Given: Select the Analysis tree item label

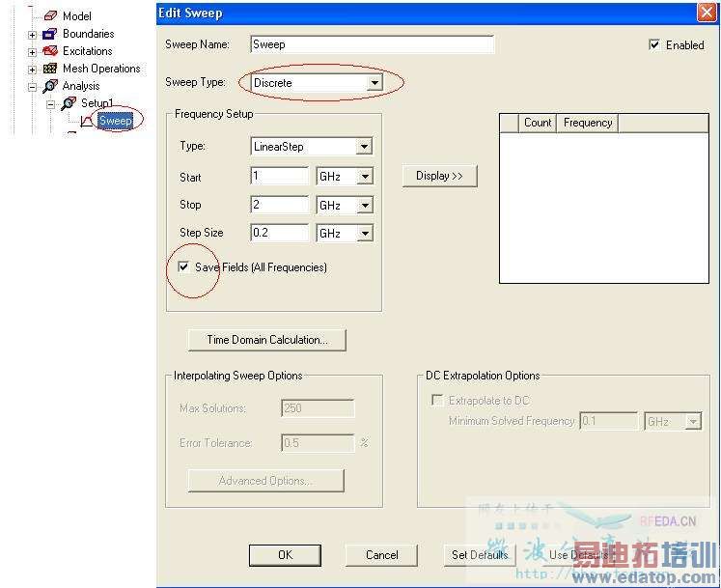Looking at the screenshot, I should pyautogui.click(x=81, y=86).
